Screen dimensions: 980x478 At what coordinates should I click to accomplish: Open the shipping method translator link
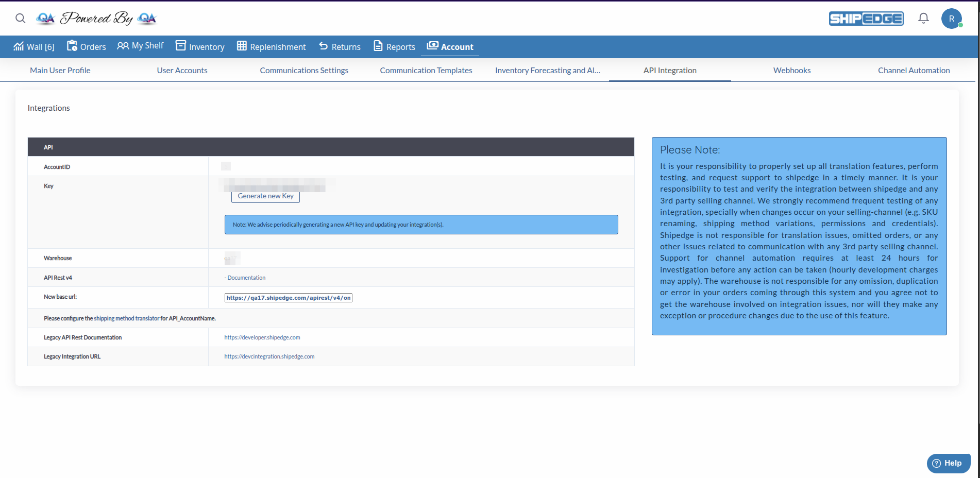click(x=126, y=318)
